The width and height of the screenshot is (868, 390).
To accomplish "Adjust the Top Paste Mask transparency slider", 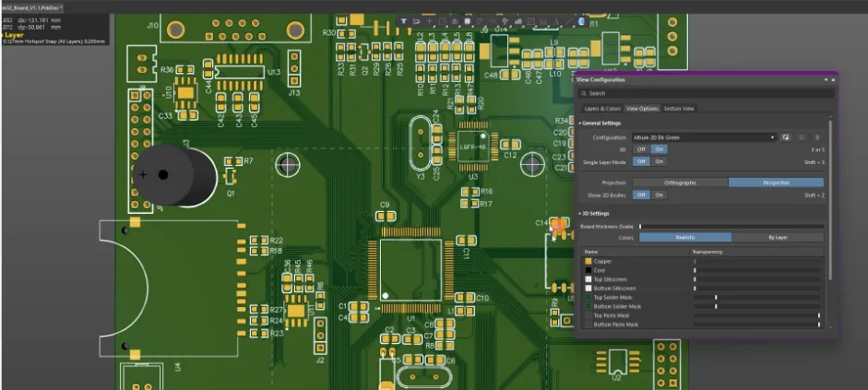I will [x=756, y=315].
